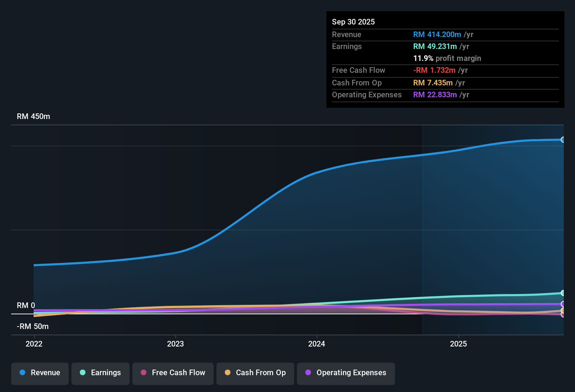Toggle the Earnings series visibility

(100, 373)
